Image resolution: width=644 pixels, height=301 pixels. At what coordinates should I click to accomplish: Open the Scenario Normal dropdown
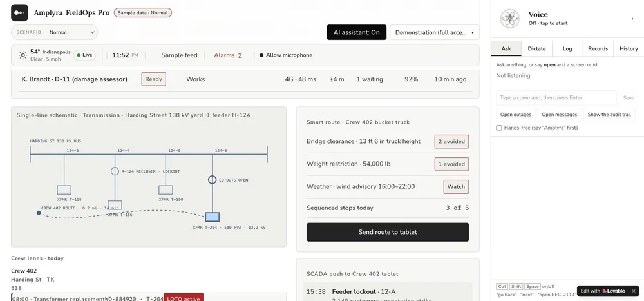tap(54, 32)
